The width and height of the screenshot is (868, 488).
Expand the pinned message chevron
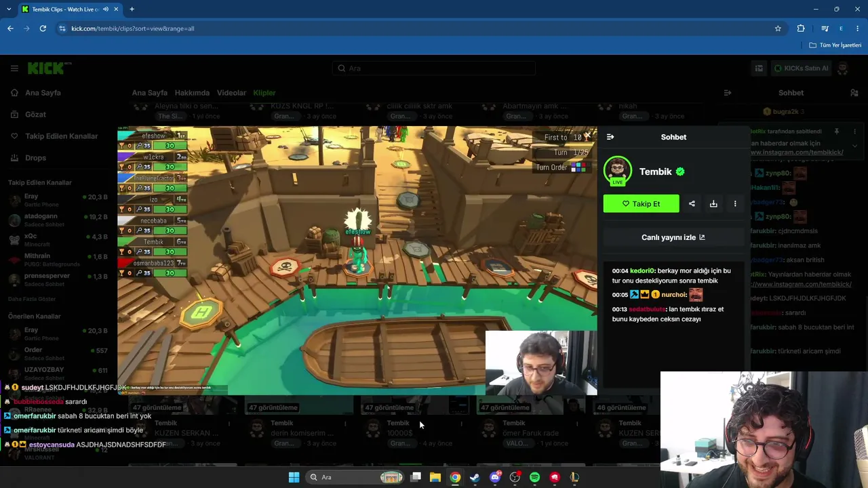854,146
